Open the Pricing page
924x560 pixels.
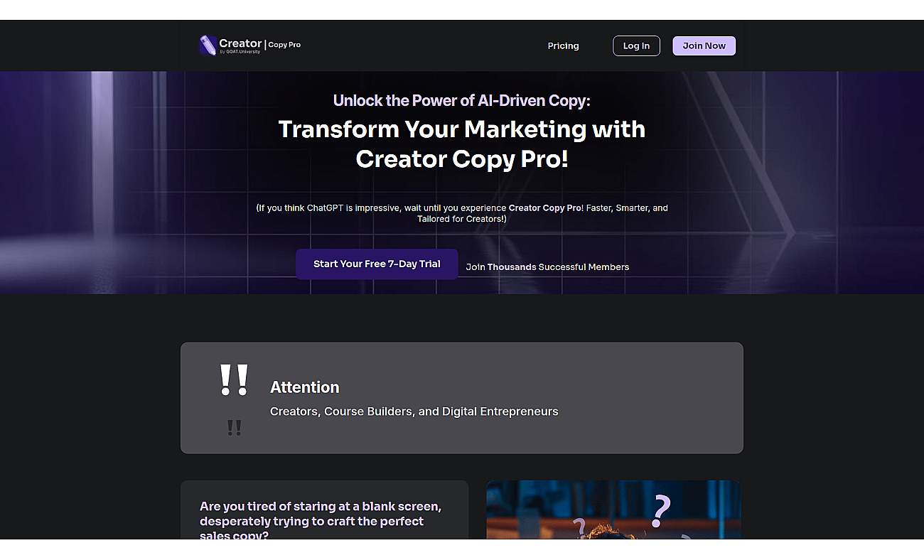tap(563, 46)
